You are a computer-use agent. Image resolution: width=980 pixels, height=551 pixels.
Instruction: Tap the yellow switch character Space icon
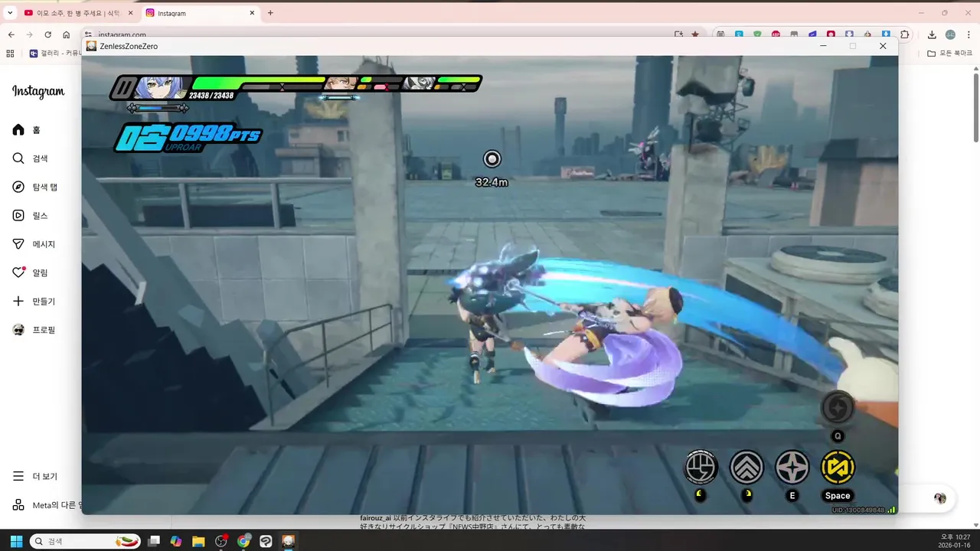(838, 467)
